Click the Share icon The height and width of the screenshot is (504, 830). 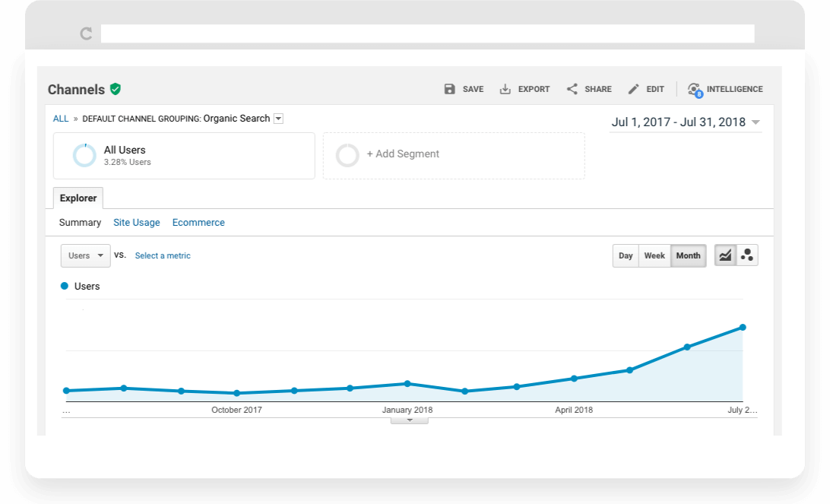pyautogui.click(x=572, y=89)
